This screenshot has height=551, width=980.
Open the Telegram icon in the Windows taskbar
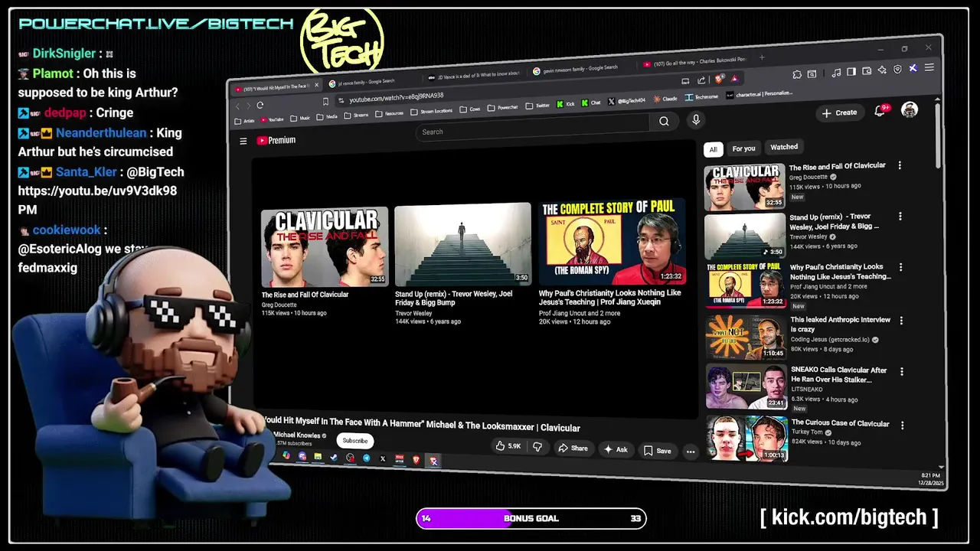tap(366, 458)
